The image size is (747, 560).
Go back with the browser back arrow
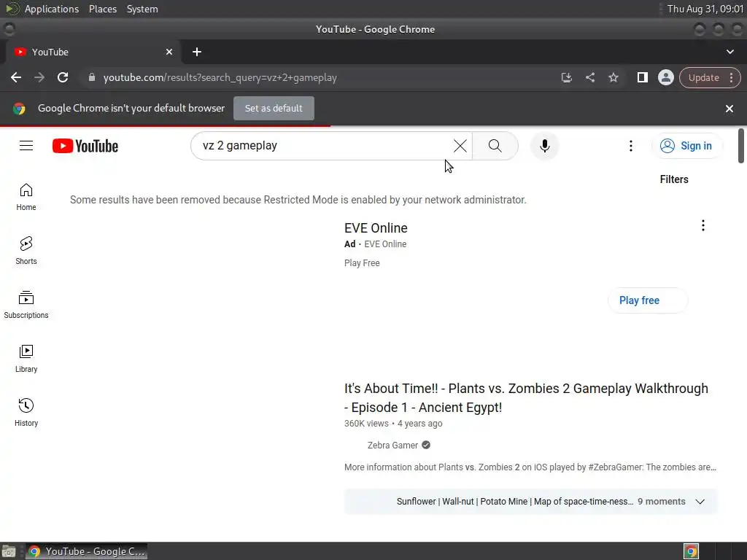(16, 77)
